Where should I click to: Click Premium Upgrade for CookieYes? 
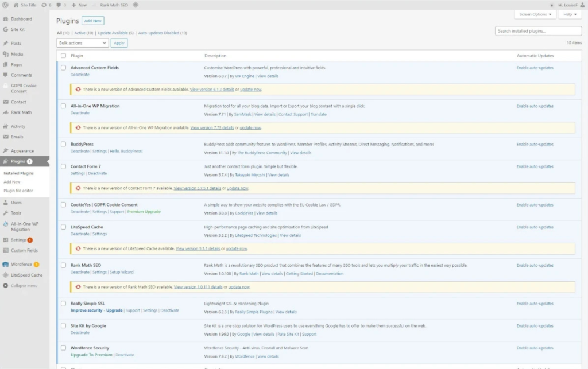pyautogui.click(x=144, y=212)
